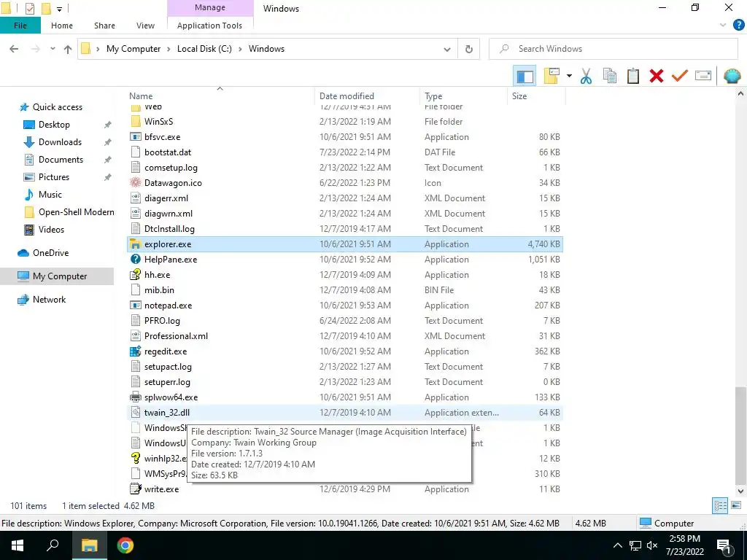
Task: Open the recent locations dropdown
Action: [53, 49]
